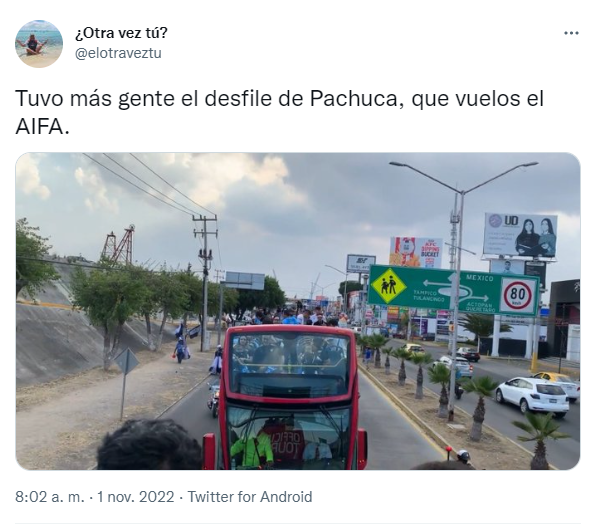Open the Twitter for Android source link
The height and width of the screenshot is (530, 594).
coord(250,497)
